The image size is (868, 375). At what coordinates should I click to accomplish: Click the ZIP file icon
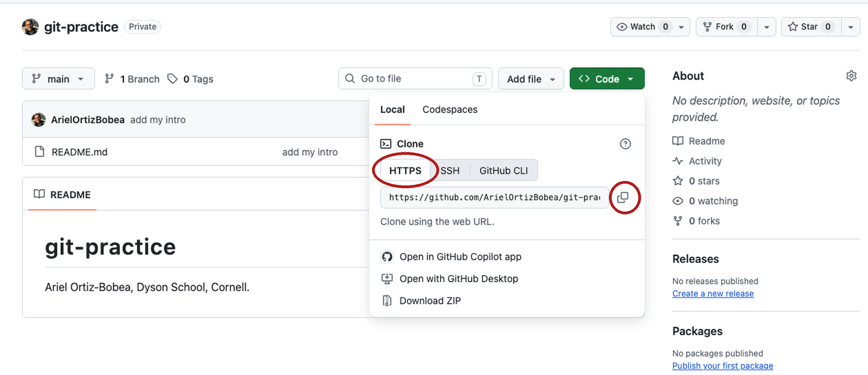pos(387,301)
